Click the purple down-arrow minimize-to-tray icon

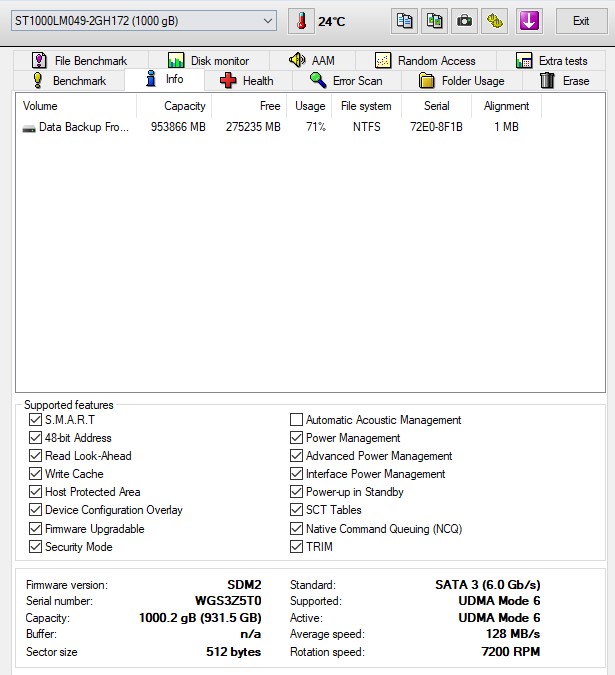click(529, 21)
